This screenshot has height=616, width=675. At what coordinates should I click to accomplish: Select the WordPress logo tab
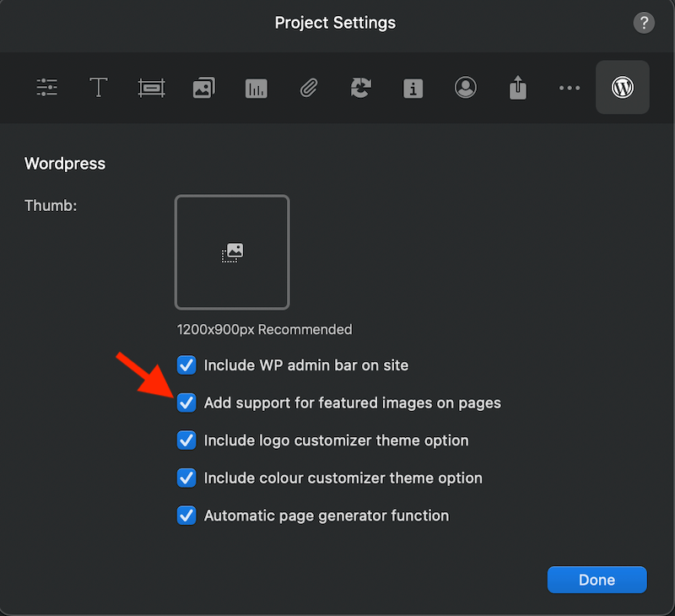[623, 88]
